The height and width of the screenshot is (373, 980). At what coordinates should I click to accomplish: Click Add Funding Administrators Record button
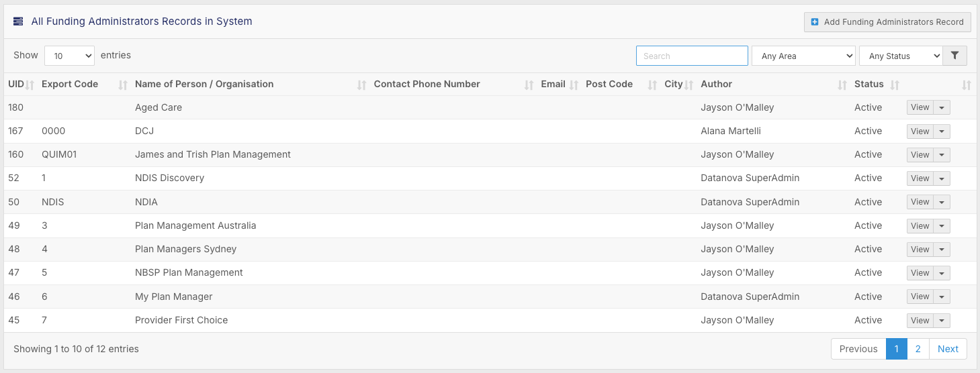click(x=887, y=21)
